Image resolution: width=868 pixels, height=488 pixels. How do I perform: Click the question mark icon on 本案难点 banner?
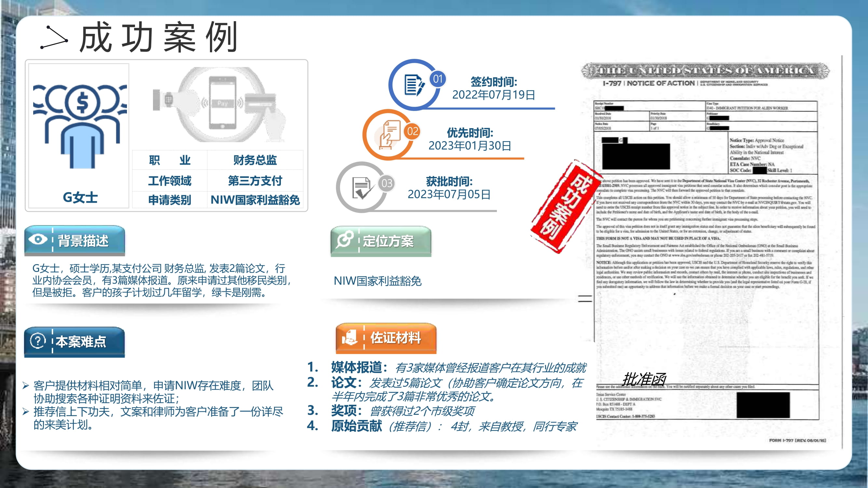coord(38,341)
